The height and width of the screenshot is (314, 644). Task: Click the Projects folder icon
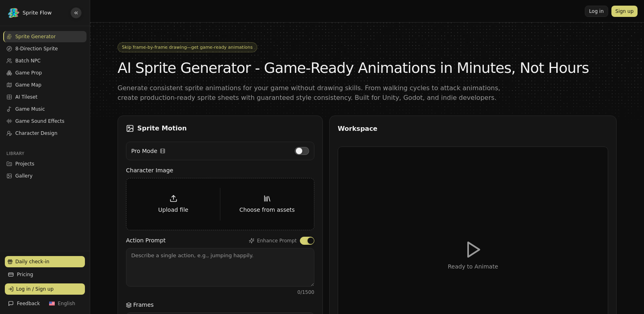9,164
